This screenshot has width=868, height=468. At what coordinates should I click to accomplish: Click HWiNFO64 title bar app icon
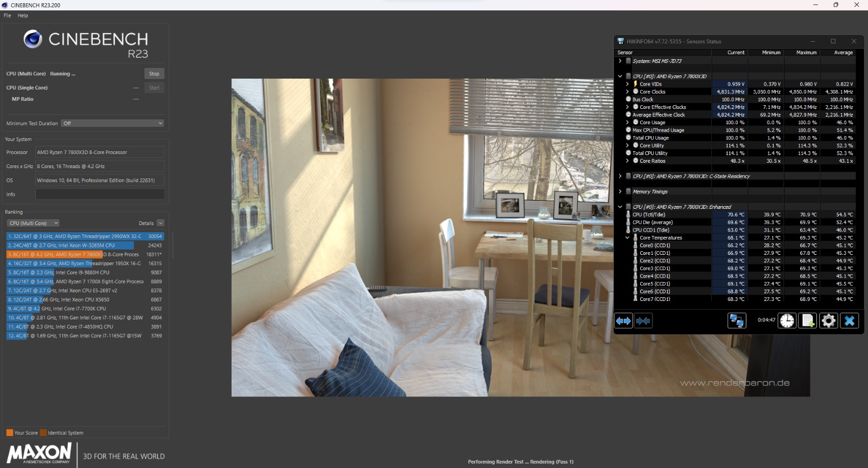click(x=621, y=41)
